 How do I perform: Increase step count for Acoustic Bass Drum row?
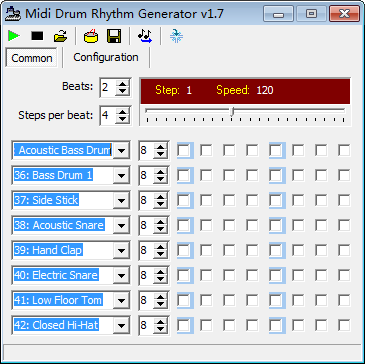click(161, 147)
